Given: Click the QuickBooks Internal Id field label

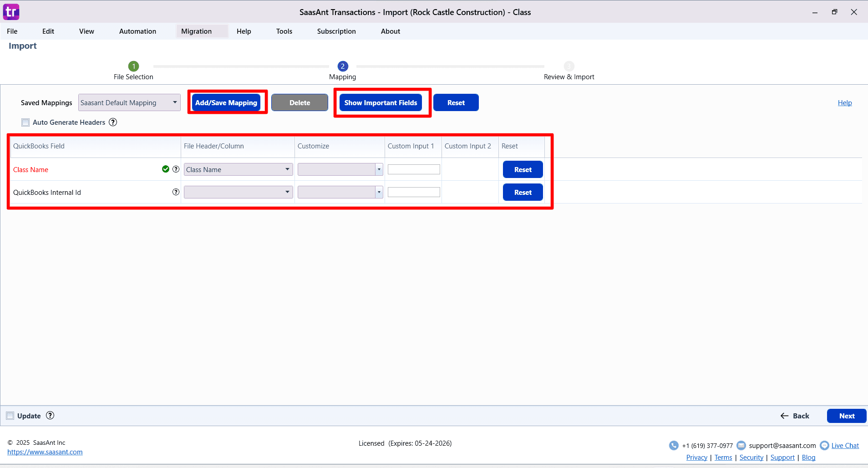Looking at the screenshot, I should [47, 192].
